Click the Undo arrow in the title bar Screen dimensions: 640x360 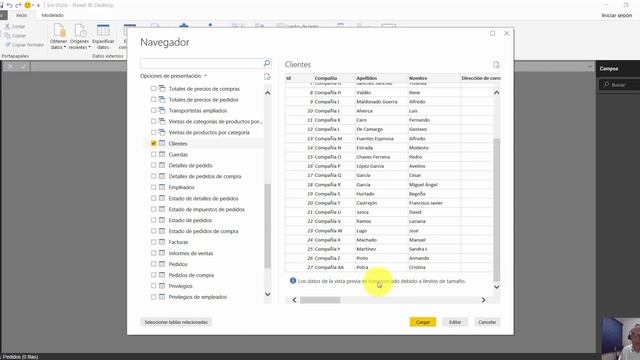pos(10,5)
